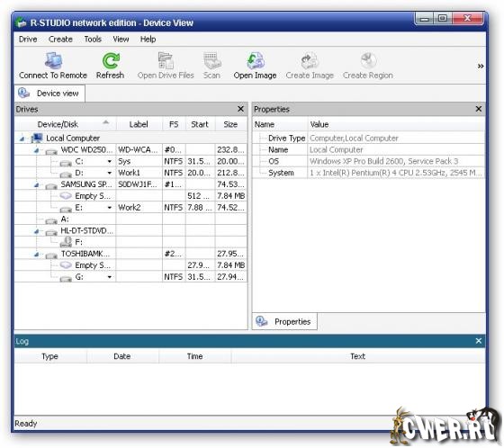Collapse the HL-DT-STDVD drive node
Screen dimensions: 504x448
[x=36, y=231]
